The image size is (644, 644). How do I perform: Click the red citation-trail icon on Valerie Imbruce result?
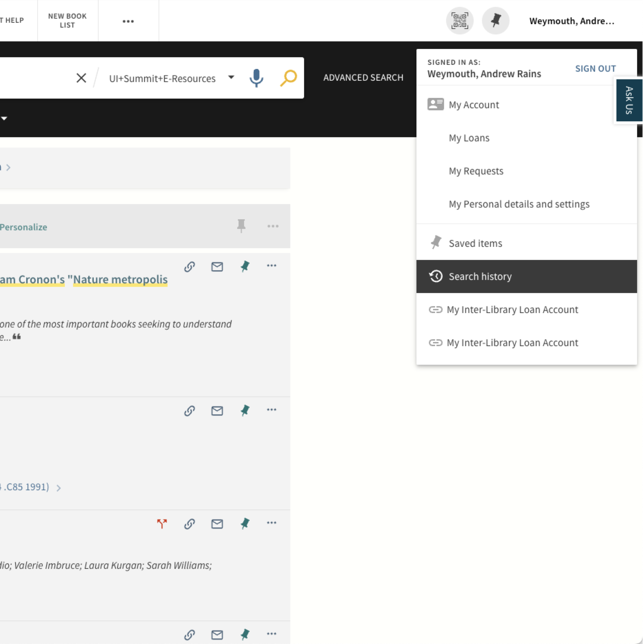pos(162,524)
